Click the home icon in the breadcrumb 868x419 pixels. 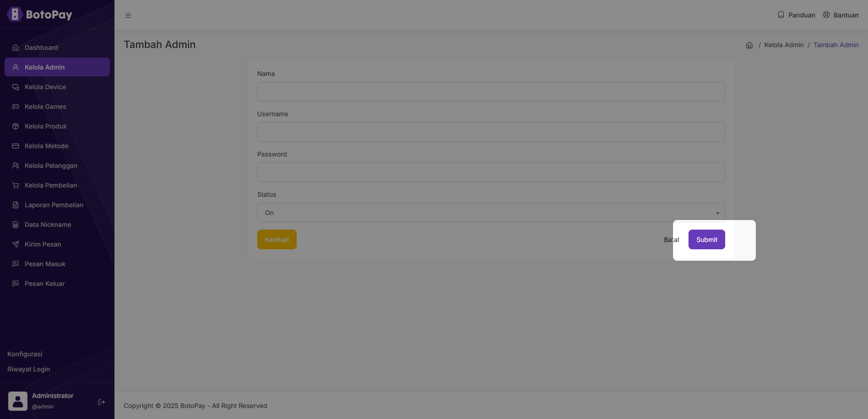[x=749, y=45]
